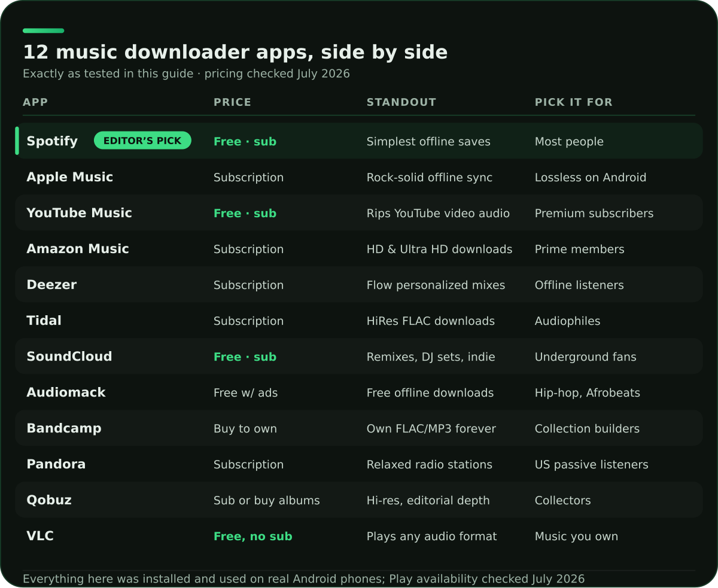The width and height of the screenshot is (718, 588).
Task: Click 'Simplest offline saves' standout text
Action: click(428, 142)
